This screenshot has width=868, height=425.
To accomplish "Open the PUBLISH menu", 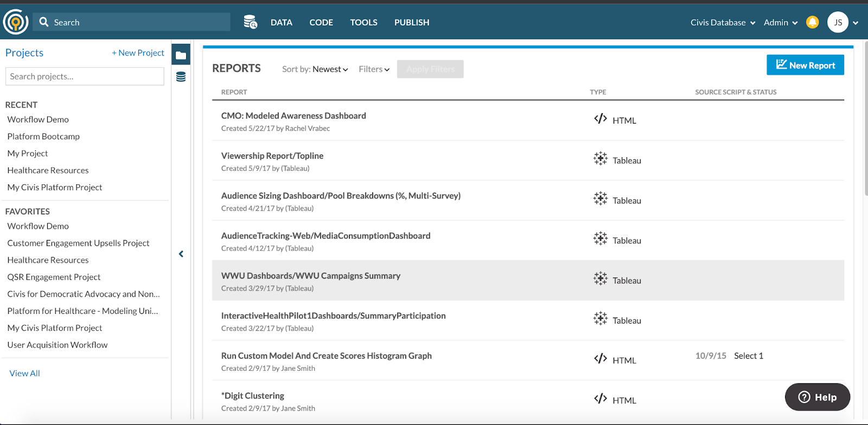I will (412, 23).
